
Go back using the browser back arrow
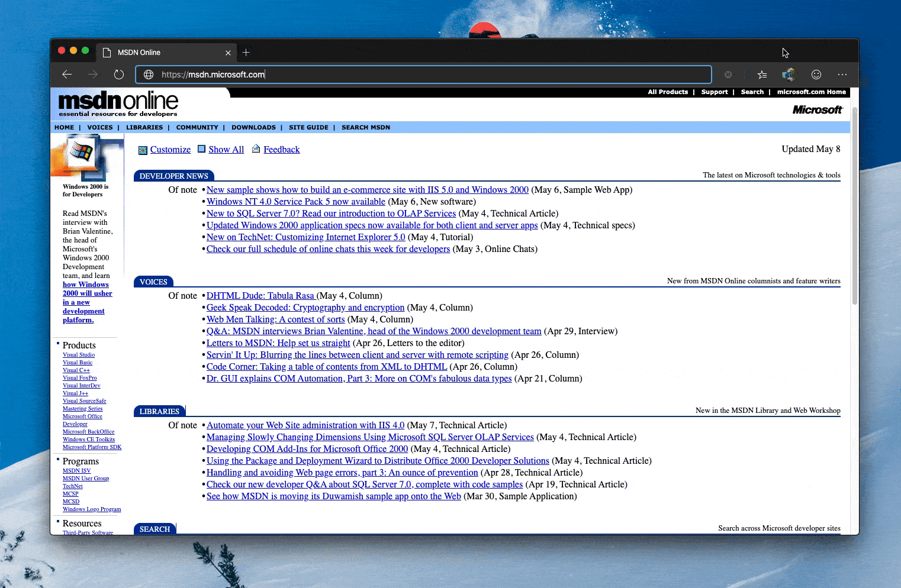click(x=67, y=75)
